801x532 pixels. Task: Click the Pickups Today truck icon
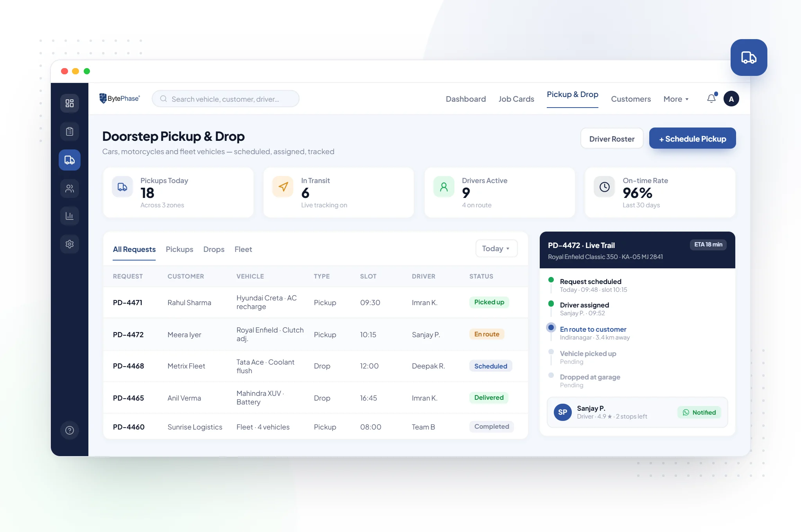pos(122,187)
